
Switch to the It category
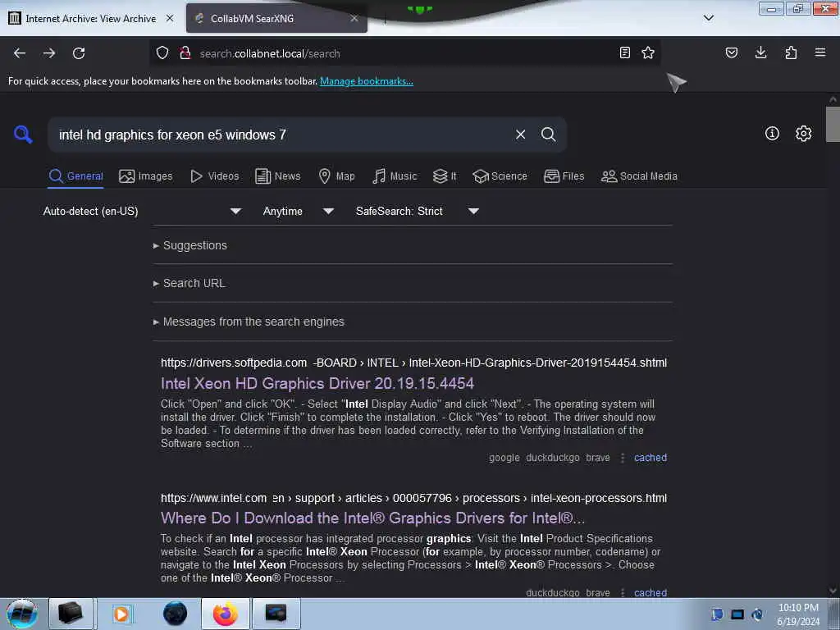tap(445, 176)
